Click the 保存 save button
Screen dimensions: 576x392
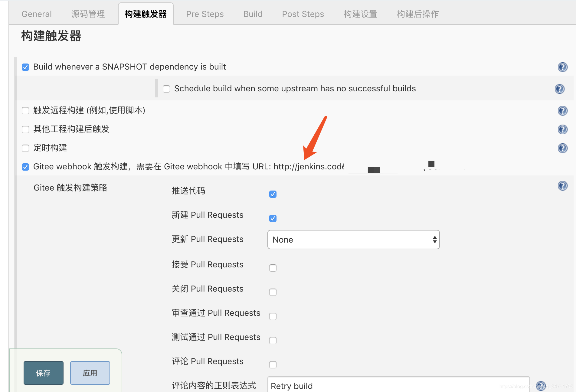click(44, 373)
